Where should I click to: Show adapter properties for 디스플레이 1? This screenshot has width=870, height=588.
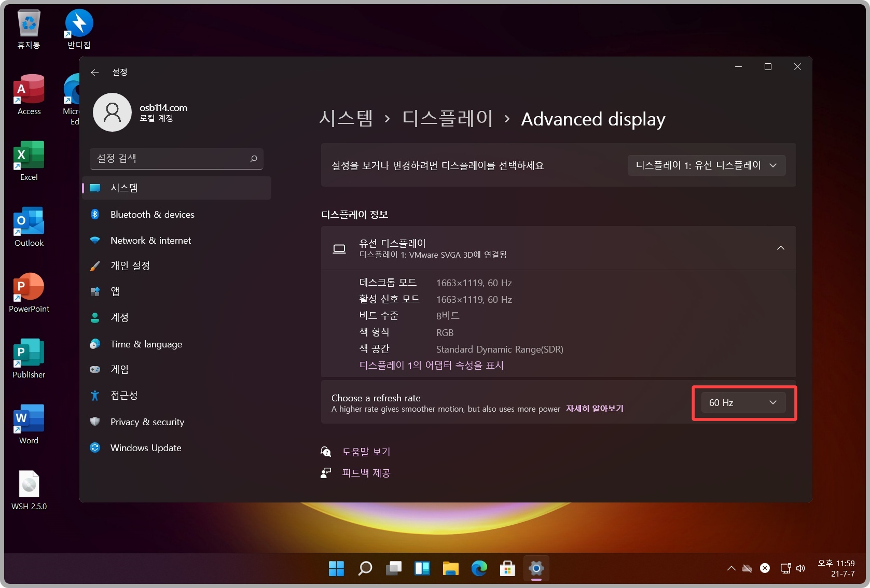(x=431, y=365)
